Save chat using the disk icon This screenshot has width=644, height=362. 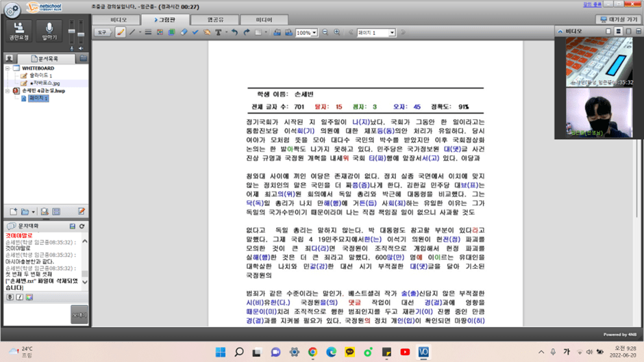point(73,226)
